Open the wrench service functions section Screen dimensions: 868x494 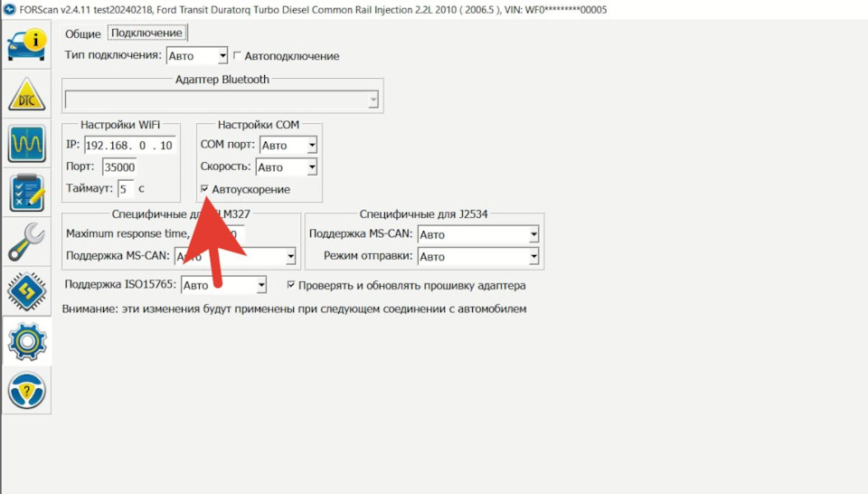coord(26,242)
